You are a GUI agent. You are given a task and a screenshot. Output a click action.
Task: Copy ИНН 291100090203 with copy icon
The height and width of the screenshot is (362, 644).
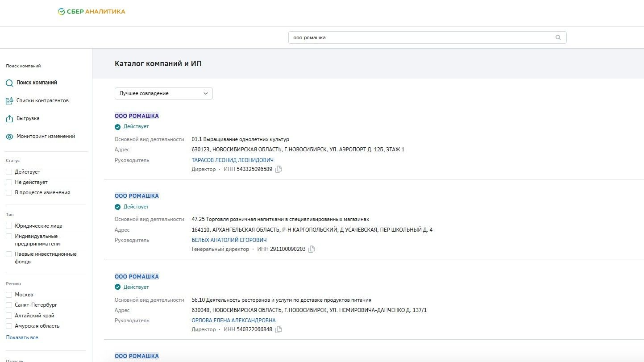click(x=311, y=249)
